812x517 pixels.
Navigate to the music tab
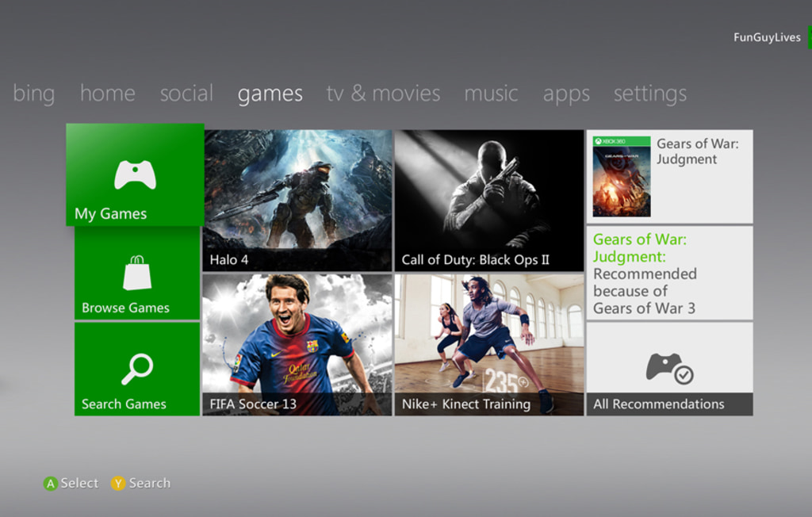click(x=491, y=94)
